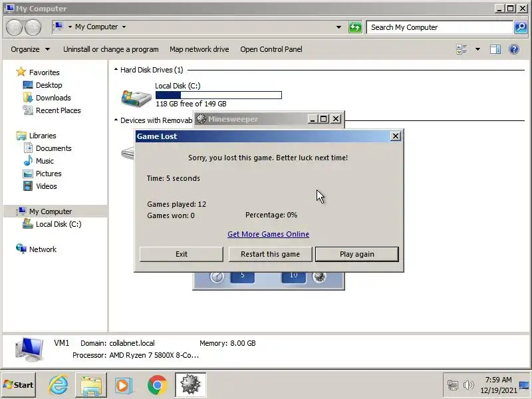Click the Minesweeper clock icon
Viewport: 532px width, 399px height.
pos(217,277)
